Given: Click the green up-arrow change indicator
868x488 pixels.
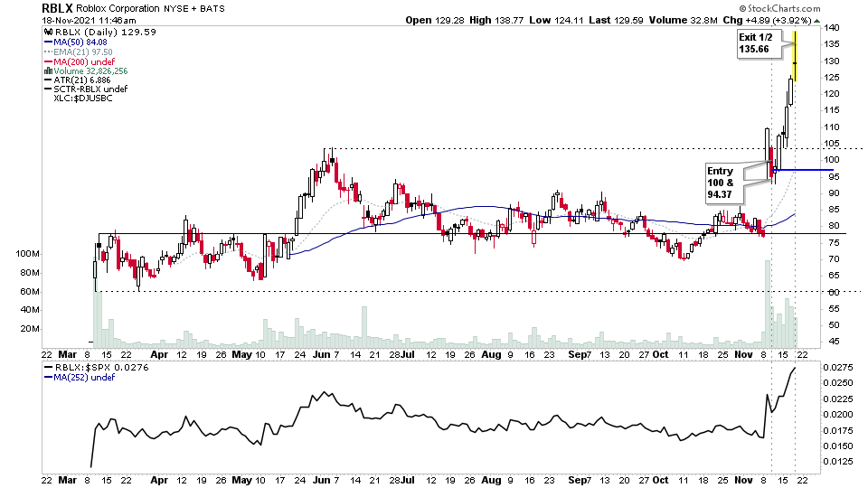Looking at the screenshot, I should click(817, 21).
